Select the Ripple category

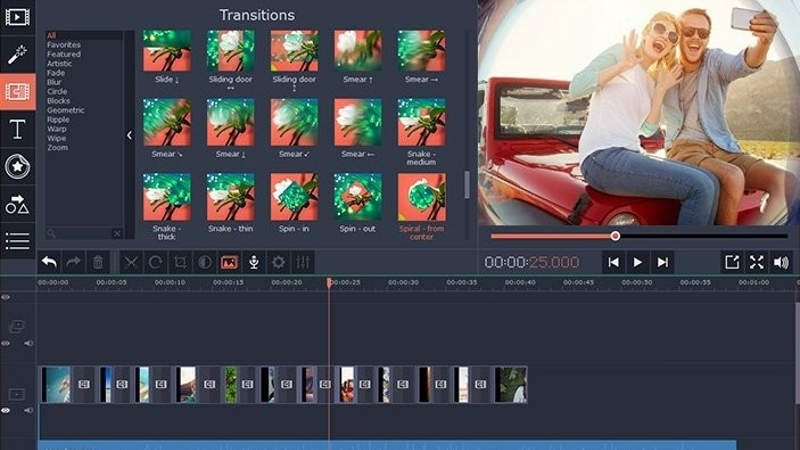[58, 119]
